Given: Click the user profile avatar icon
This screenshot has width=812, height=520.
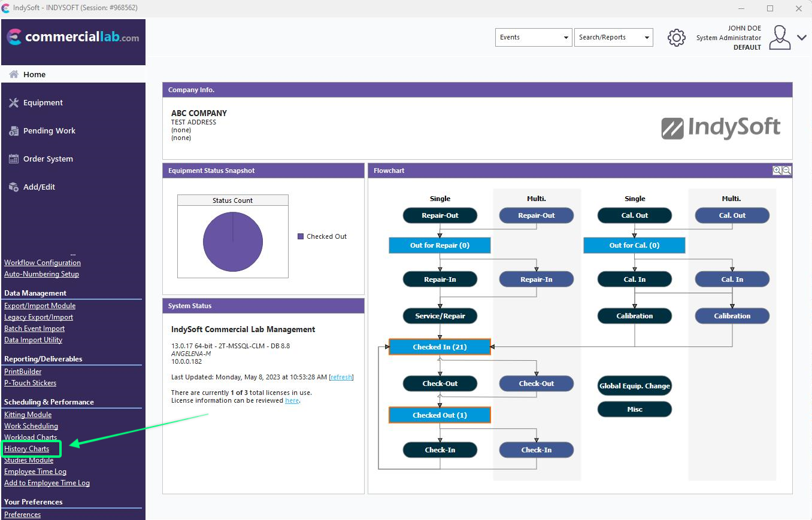Looking at the screenshot, I should [779, 38].
